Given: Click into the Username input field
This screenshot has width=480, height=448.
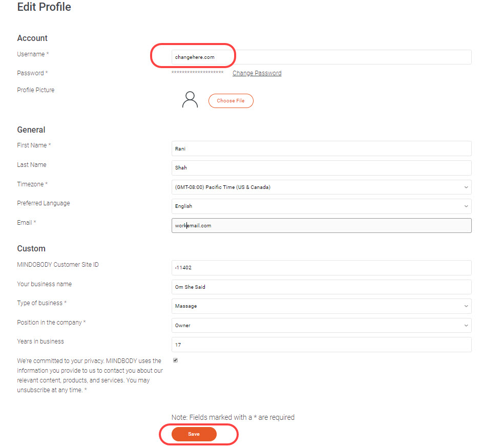Looking at the screenshot, I should (x=321, y=57).
